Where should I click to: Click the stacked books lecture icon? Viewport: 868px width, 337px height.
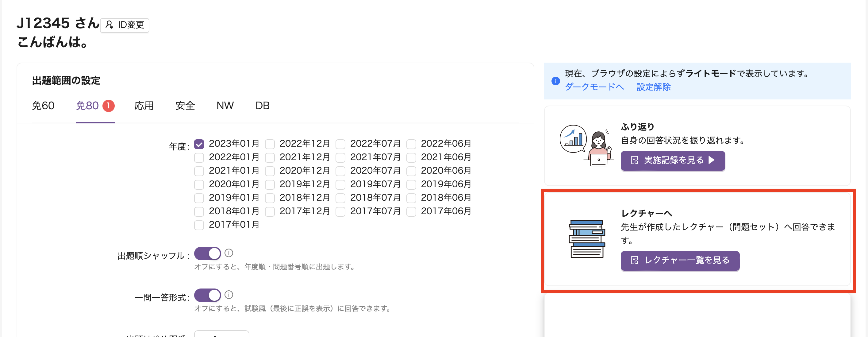[x=587, y=239]
